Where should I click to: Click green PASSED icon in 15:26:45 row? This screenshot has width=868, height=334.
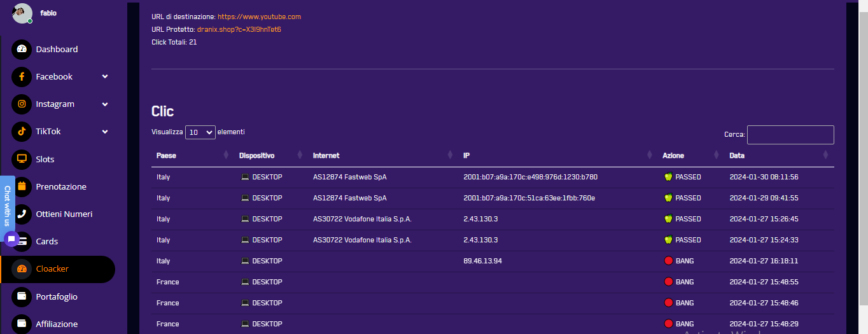pos(668,219)
